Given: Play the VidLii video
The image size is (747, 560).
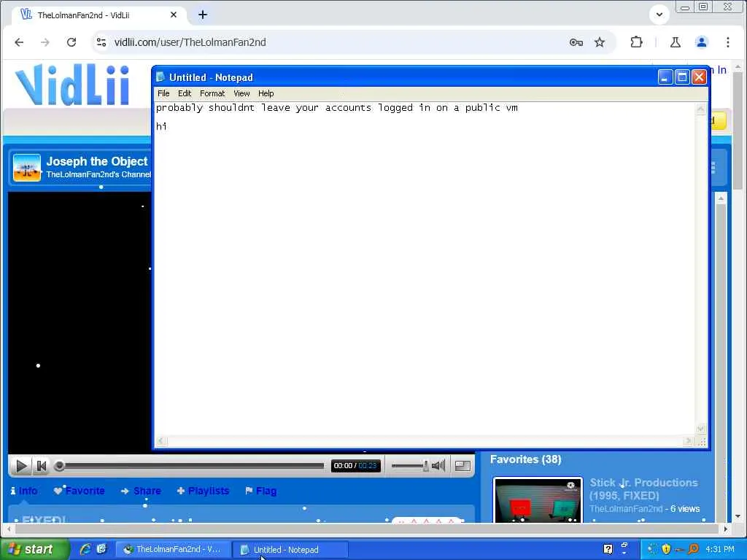Looking at the screenshot, I should [x=21, y=466].
